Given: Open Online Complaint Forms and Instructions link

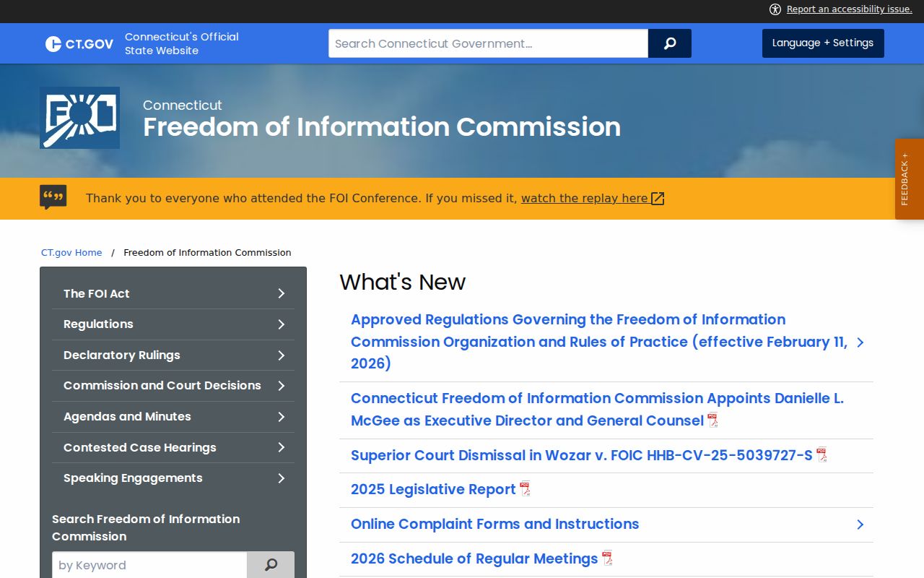Looking at the screenshot, I should click(x=495, y=524).
